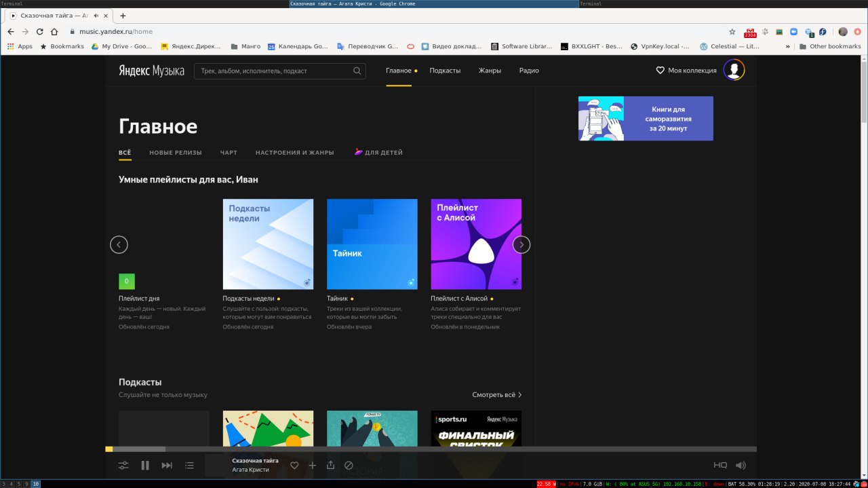Open the Финальный свисток sports.ru podcast cover
This screenshot has width=868, height=488.
[476, 428]
